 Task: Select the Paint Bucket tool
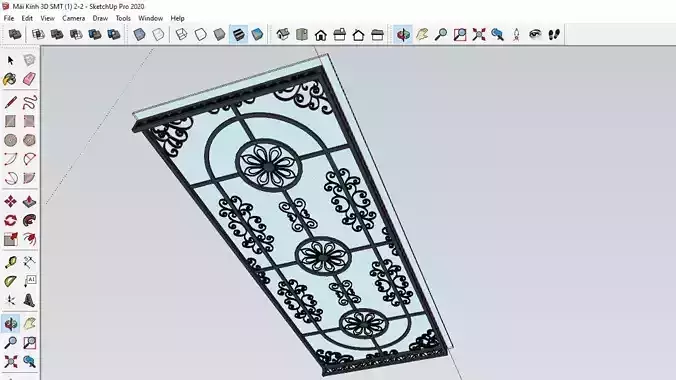(x=10, y=79)
